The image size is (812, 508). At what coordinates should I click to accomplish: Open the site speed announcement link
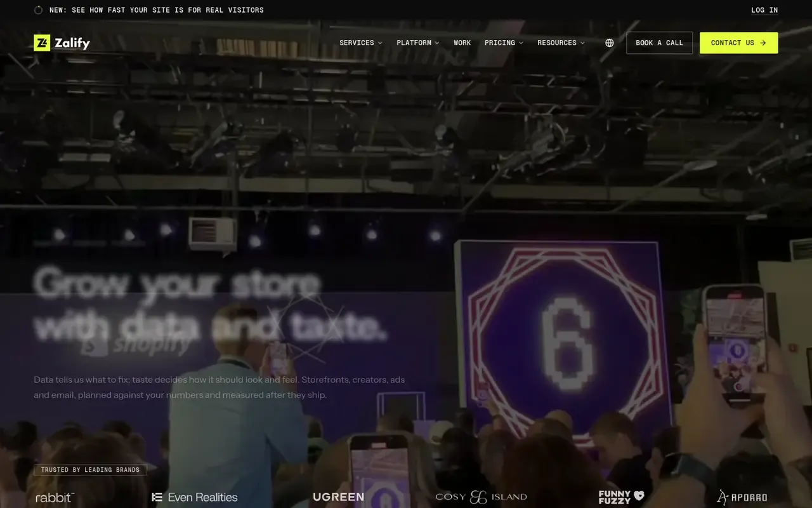(157, 10)
